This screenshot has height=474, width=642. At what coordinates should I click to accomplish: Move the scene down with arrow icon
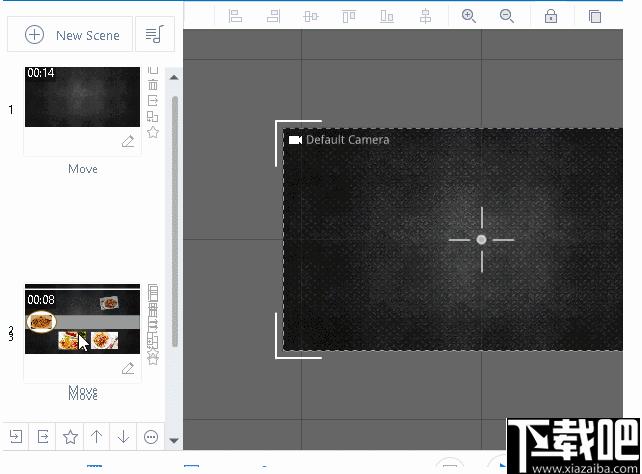pos(123,437)
